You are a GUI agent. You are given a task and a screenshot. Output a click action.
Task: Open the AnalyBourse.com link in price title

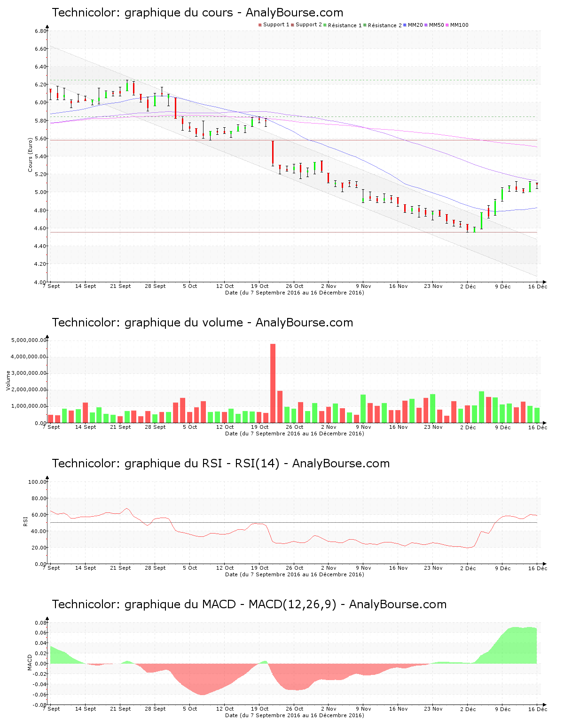click(x=296, y=13)
